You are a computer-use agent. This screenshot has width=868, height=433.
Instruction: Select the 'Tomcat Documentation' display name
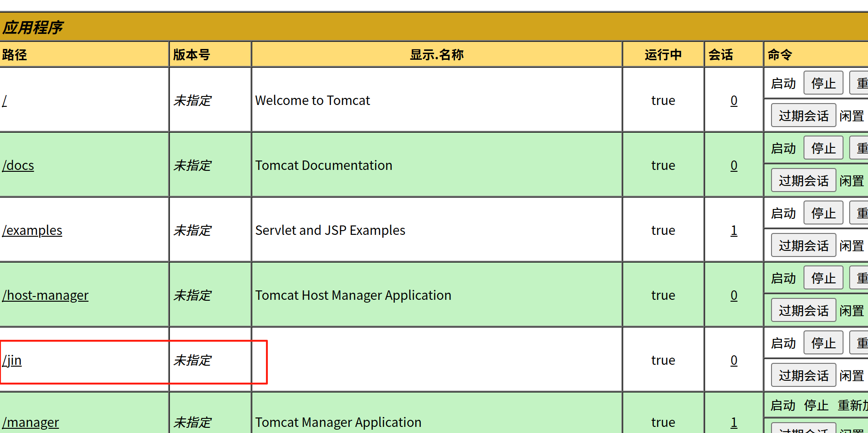click(324, 166)
